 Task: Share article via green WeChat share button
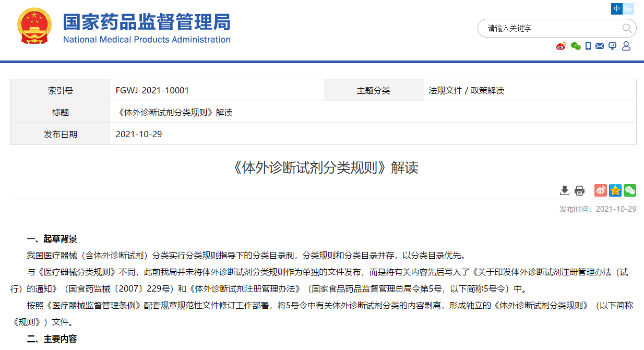pyautogui.click(x=630, y=190)
